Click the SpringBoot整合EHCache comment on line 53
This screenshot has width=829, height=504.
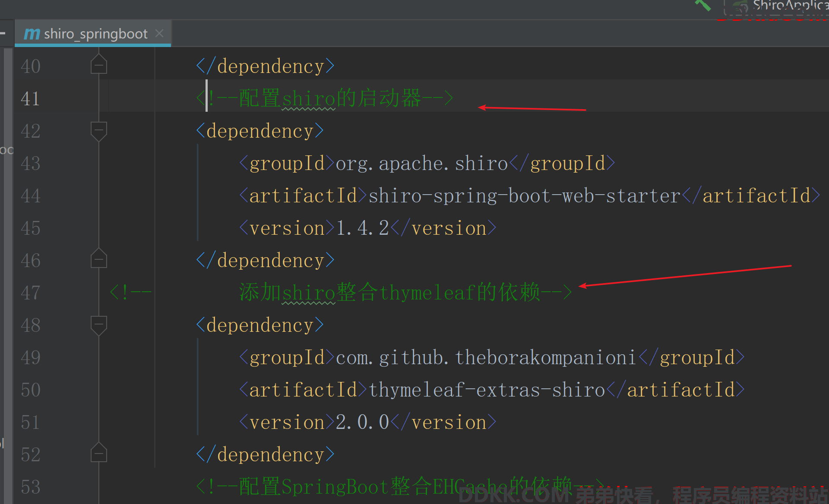(400, 486)
